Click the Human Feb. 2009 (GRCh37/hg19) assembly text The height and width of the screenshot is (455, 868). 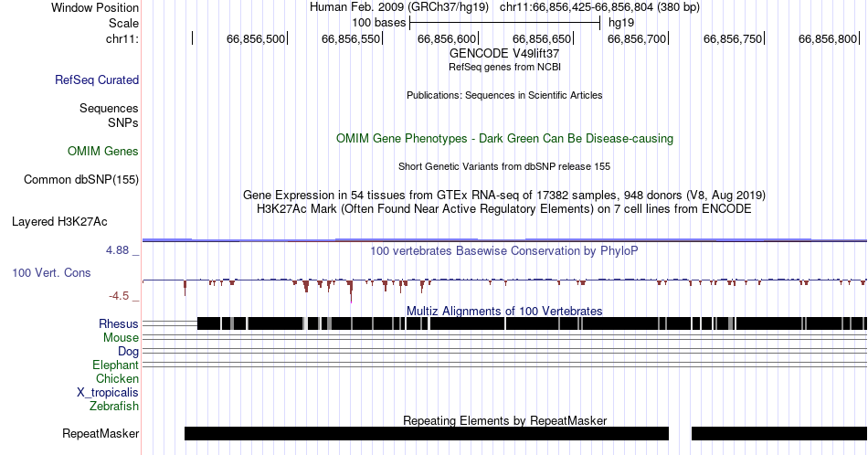(x=399, y=7)
